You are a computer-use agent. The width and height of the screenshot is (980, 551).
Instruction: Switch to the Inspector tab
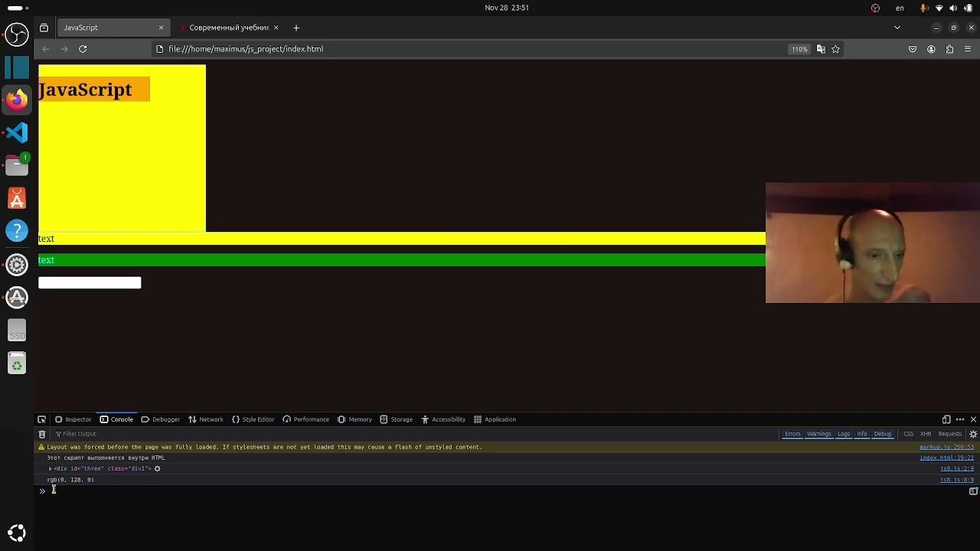[x=73, y=419]
